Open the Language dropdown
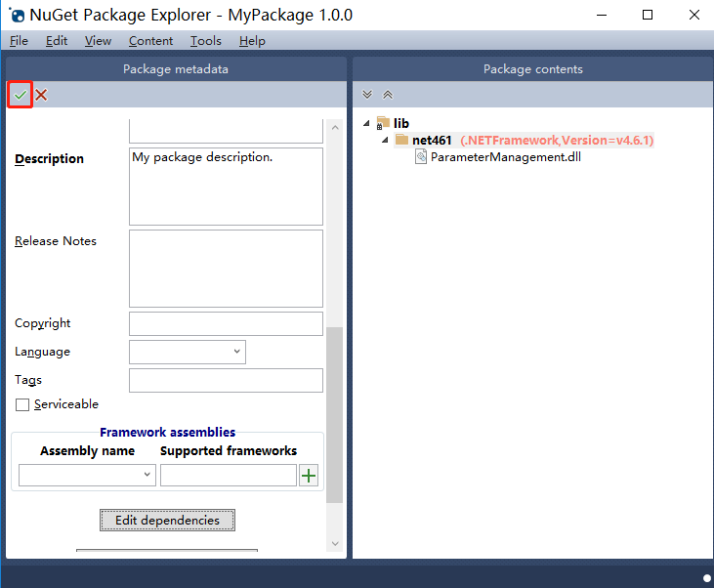The width and height of the screenshot is (714, 588). (x=188, y=352)
